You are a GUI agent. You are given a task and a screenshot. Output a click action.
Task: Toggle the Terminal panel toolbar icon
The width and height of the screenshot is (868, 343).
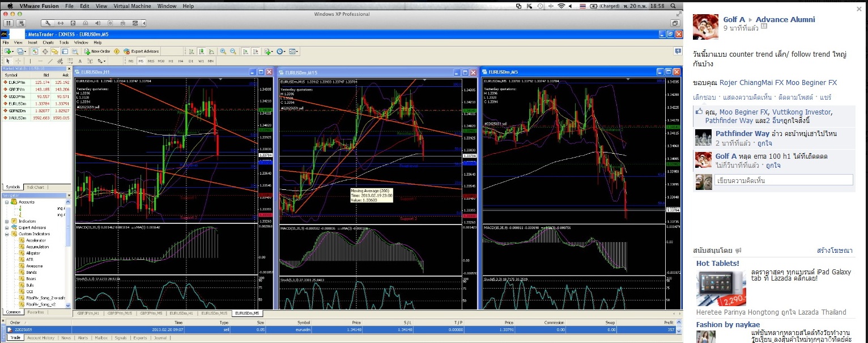tap(64, 51)
